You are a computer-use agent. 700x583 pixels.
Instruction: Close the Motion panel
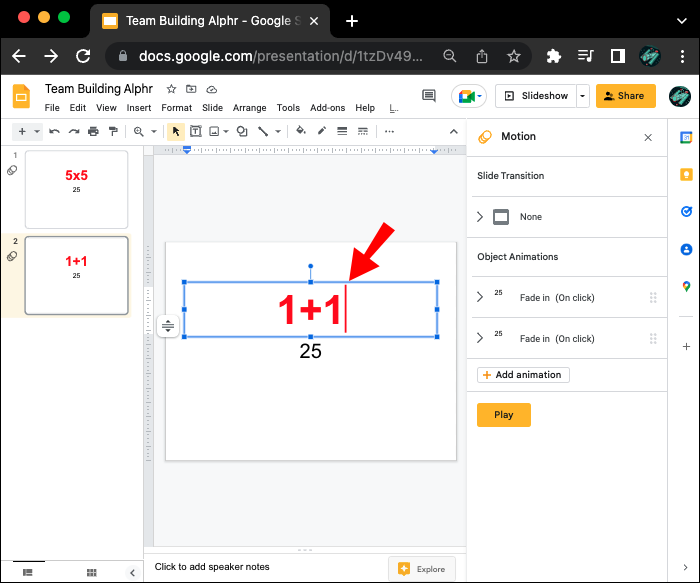click(648, 137)
